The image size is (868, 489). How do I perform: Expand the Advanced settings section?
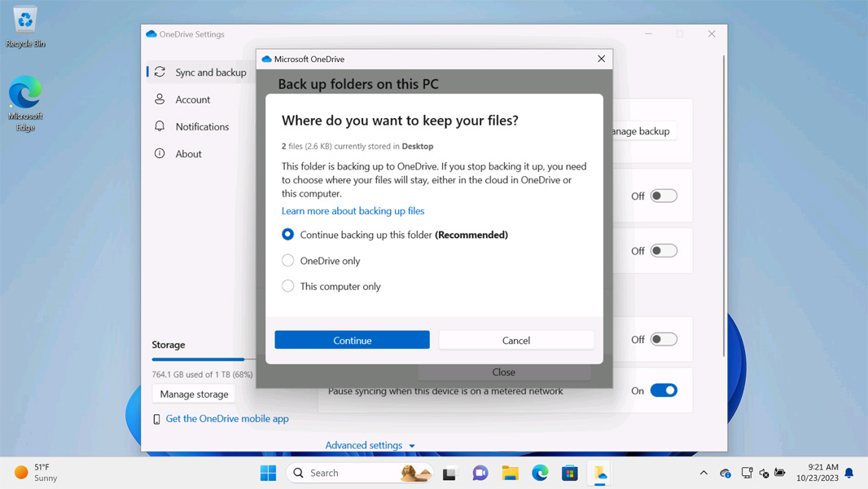370,445
